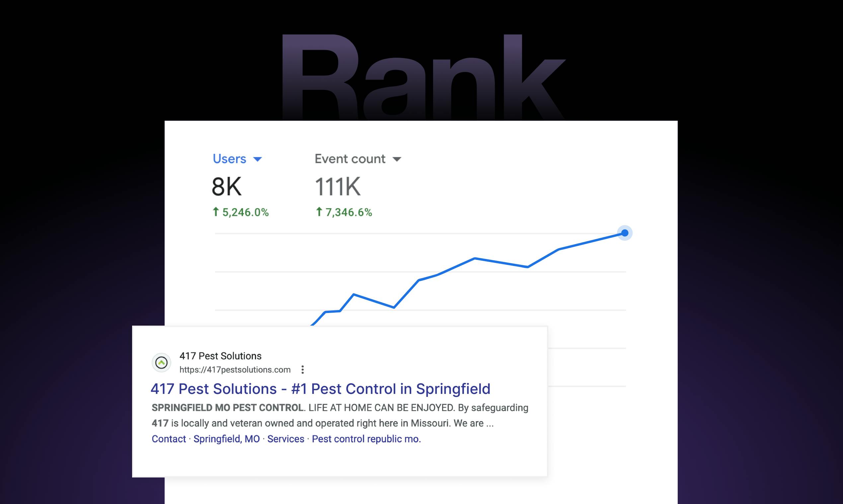Viewport: 843px width, 504px height.
Task: Click the 8K users value
Action: coord(226,186)
